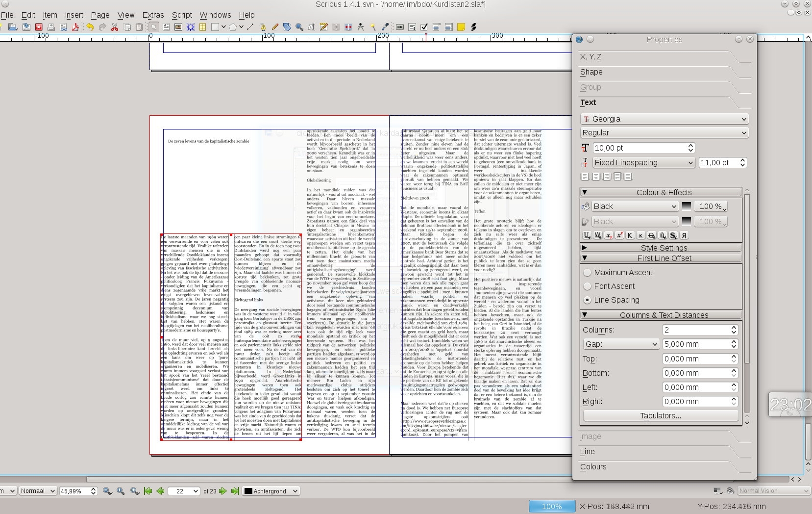
Task: Click the Print icon in toolbar
Action: point(51,27)
